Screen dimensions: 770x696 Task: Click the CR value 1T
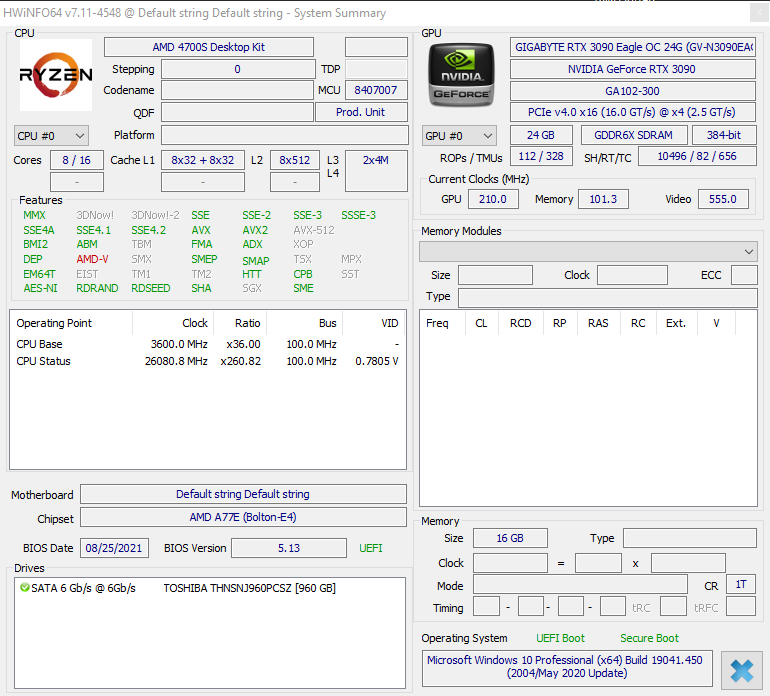(x=741, y=584)
